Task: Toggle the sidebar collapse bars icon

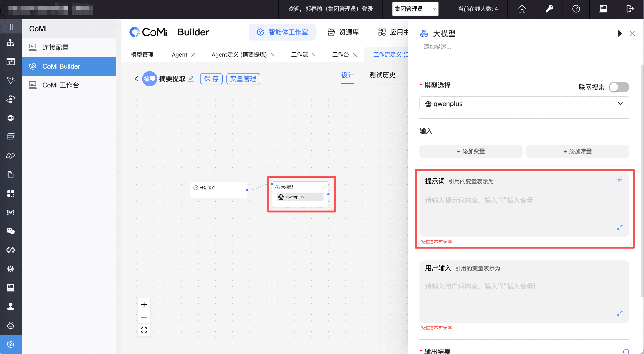Action: pyautogui.click(x=11, y=27)
